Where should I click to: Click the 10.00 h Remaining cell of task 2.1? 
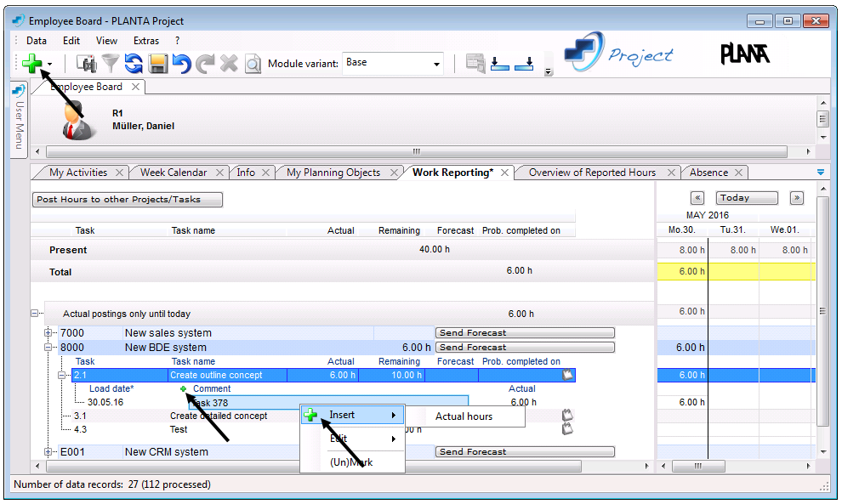point(391,375)
